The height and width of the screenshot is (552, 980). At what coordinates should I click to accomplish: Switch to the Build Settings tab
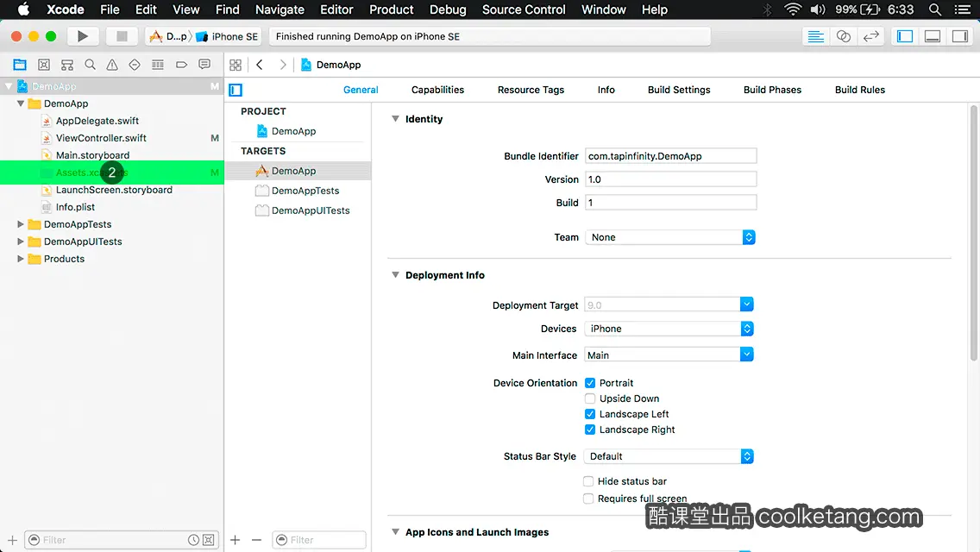pyautogui.click(x=679, y=90)
